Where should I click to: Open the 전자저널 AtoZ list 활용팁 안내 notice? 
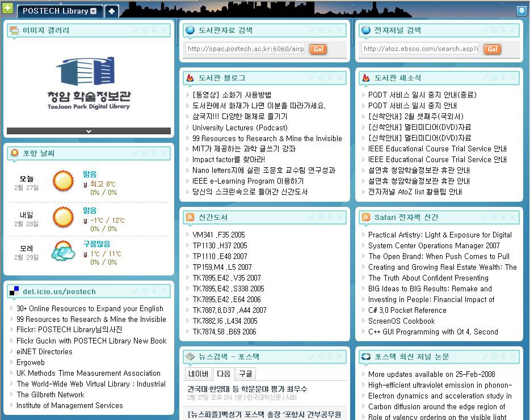tap(415, 192)
